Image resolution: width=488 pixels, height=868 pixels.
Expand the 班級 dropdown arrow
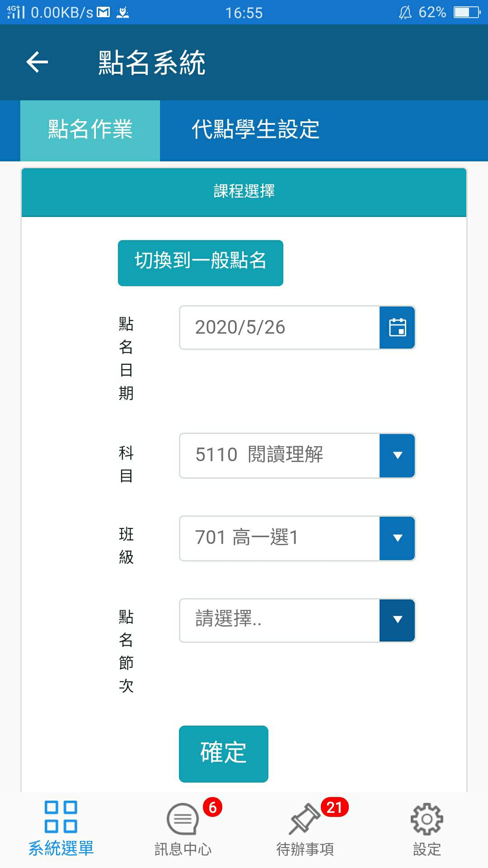(x=397, y=538)
